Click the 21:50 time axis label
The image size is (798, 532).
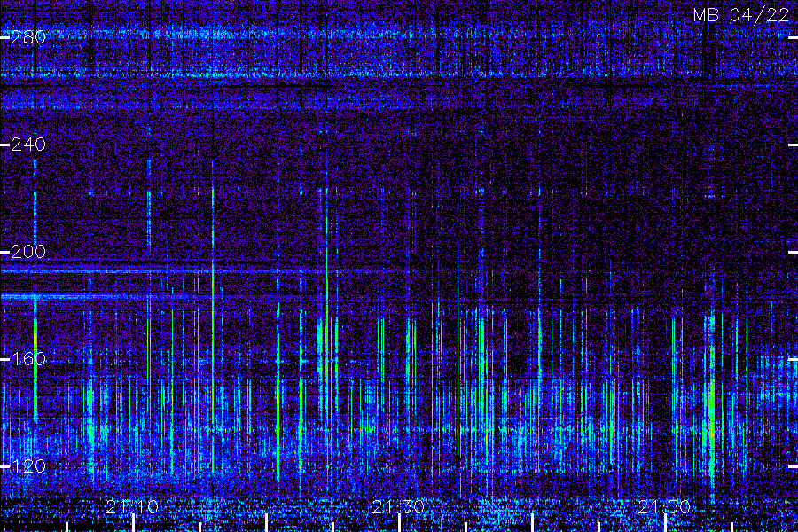[x=664, y=507]
